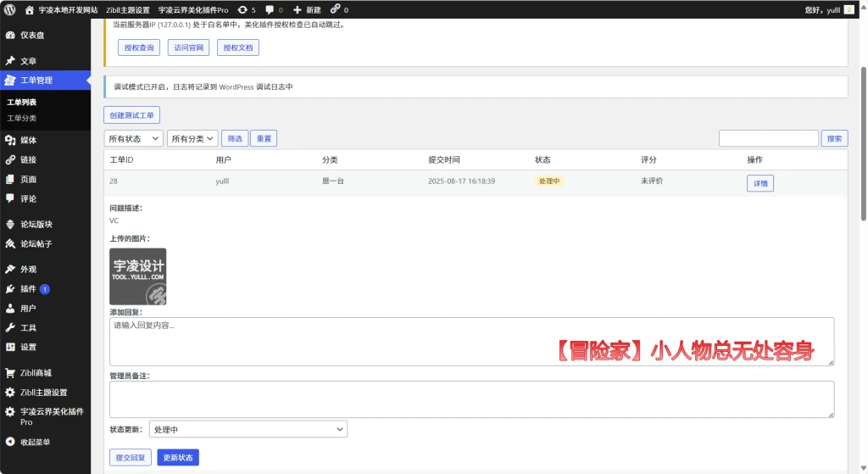This screenshot has width=868, height=474.
Task: Open the 所有状态 status filter dropdown
Action: click(133, 138)
